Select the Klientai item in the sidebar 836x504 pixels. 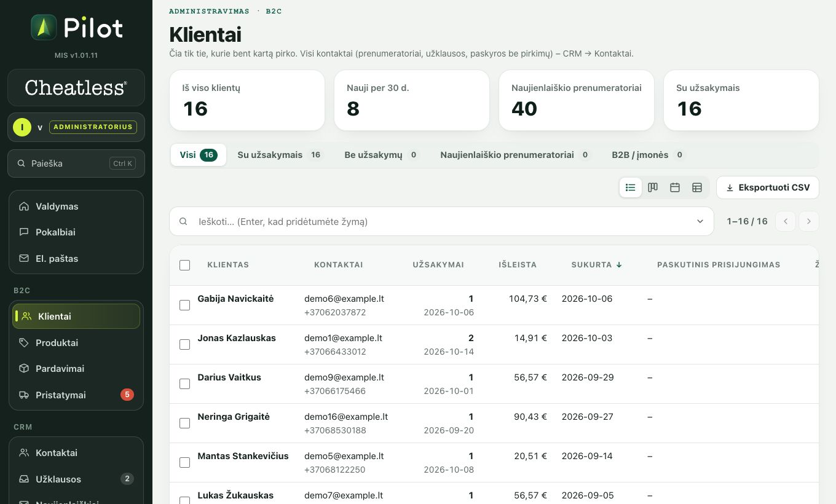click(76, 317)
